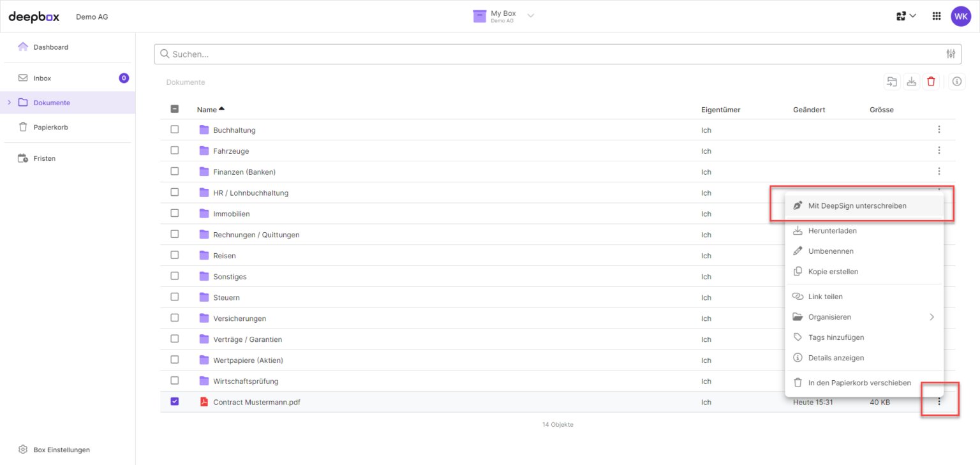The image size is (980, 465).
Task: Sort by the Name column header
Action: 207,110
